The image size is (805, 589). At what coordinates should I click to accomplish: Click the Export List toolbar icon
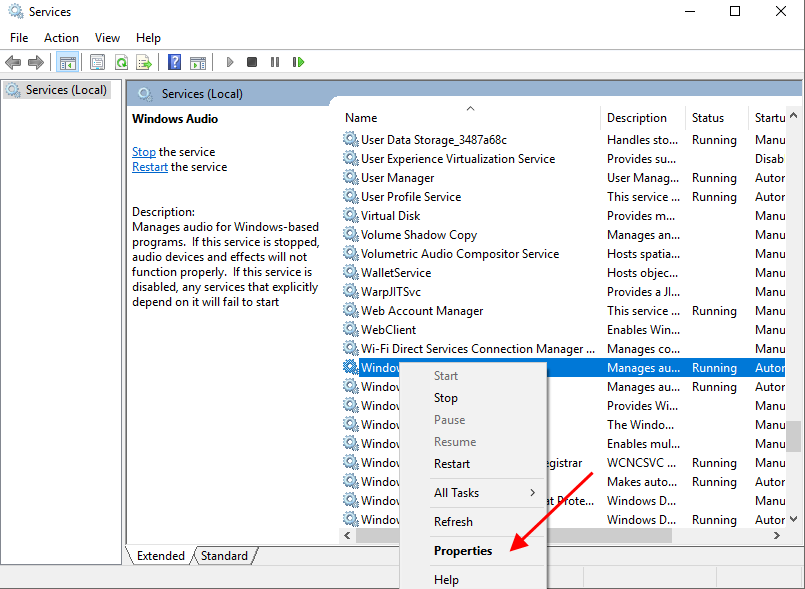144,63
